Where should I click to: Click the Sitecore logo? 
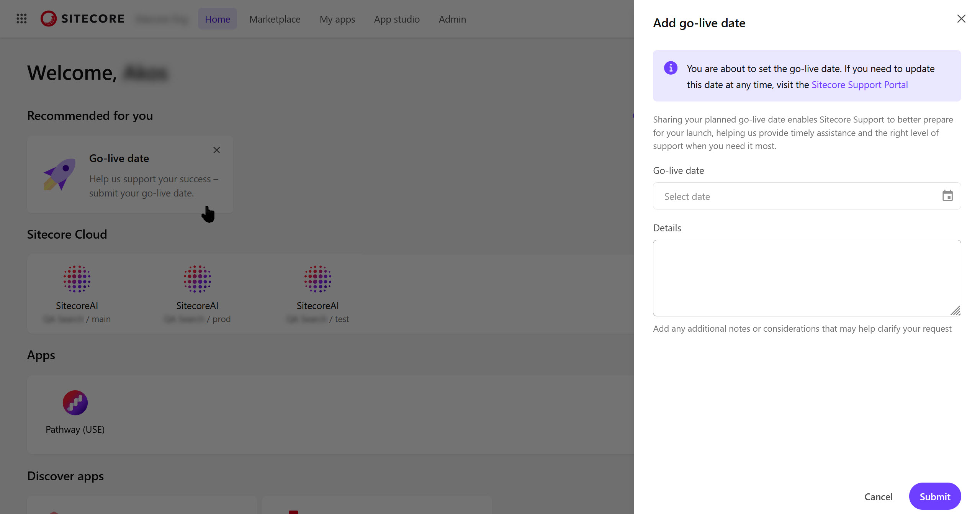coord(82,19)
